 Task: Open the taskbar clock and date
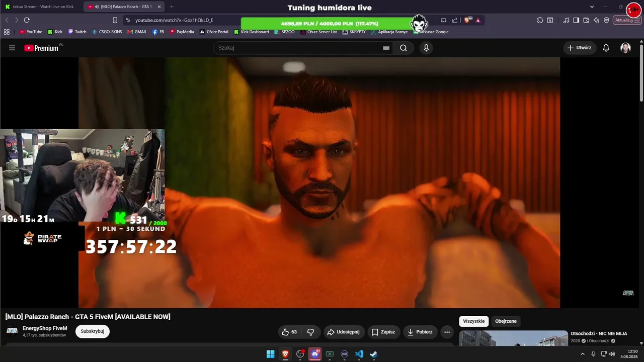[629, 354]
